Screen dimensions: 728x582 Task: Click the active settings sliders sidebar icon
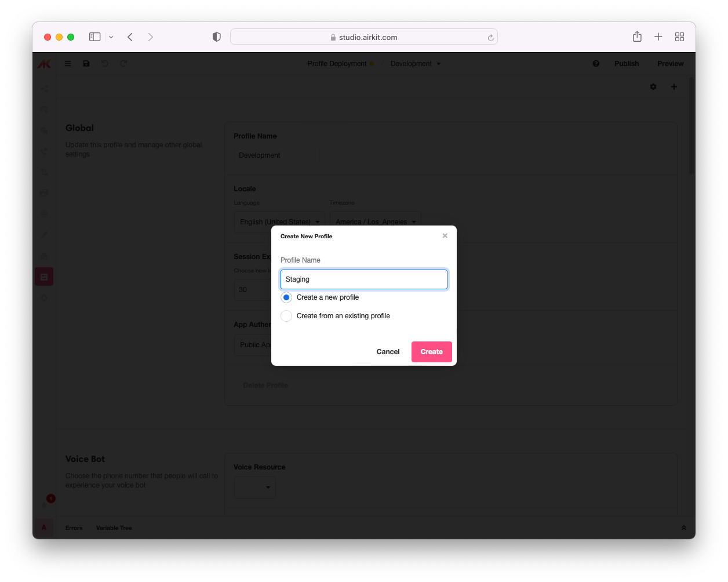[44, 277]
